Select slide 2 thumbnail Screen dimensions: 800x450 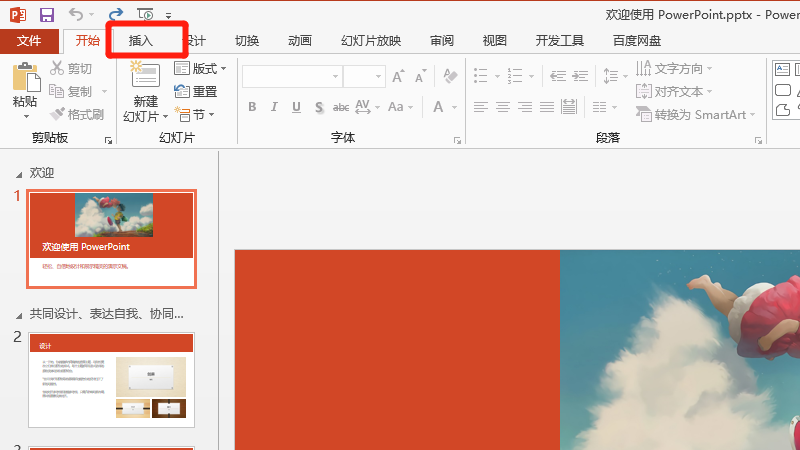point(111,380)
